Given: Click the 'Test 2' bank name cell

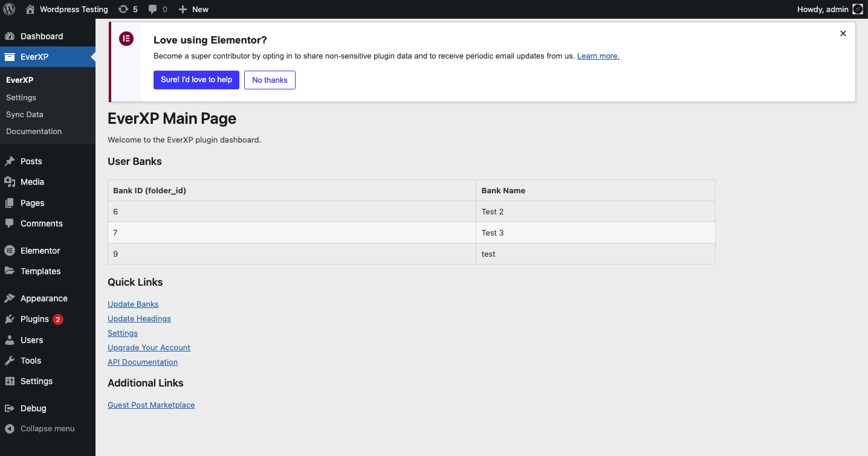Looking at the screenshot, I should 595,211.
